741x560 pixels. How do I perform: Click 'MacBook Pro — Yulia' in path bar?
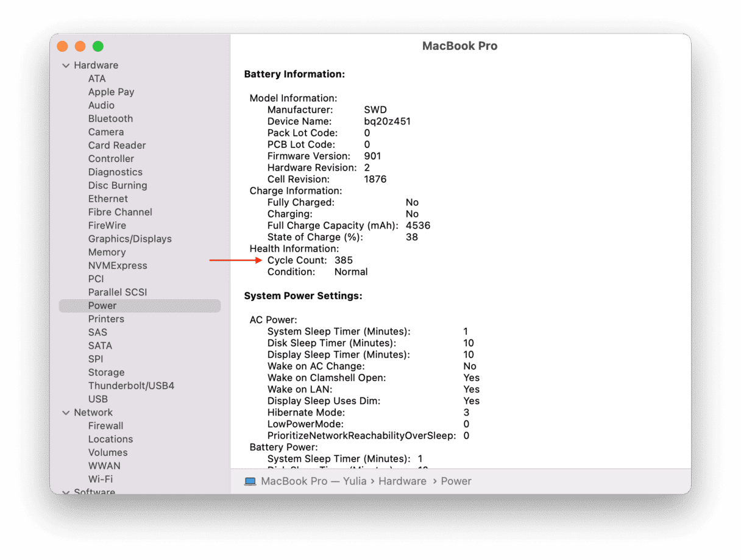coord(314,481)
